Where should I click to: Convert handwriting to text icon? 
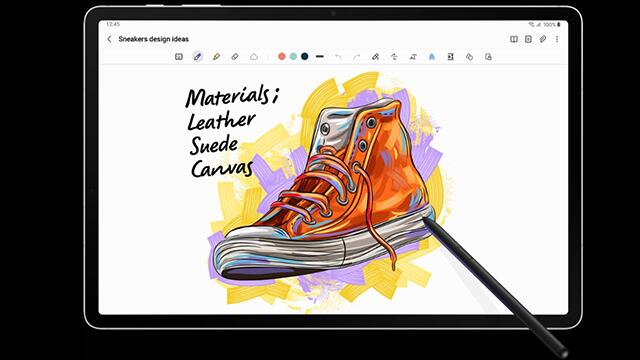coord(413,57)
